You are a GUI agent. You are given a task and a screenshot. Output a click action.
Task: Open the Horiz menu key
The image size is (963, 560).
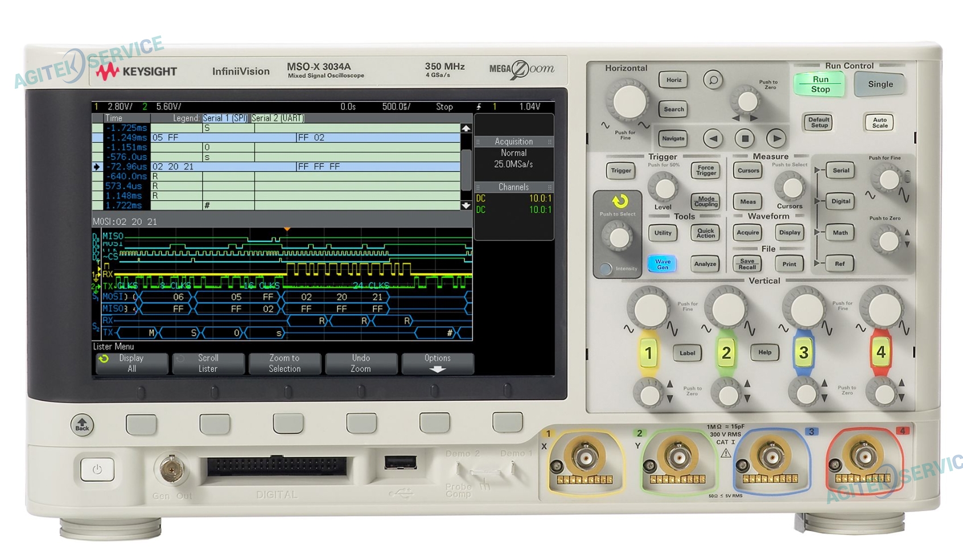674,80
